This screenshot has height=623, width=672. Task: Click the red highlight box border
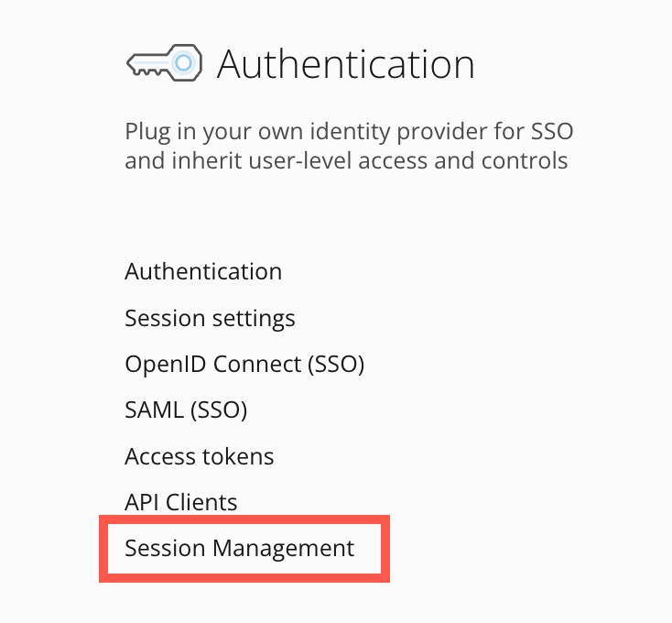[x=244, y=519]
